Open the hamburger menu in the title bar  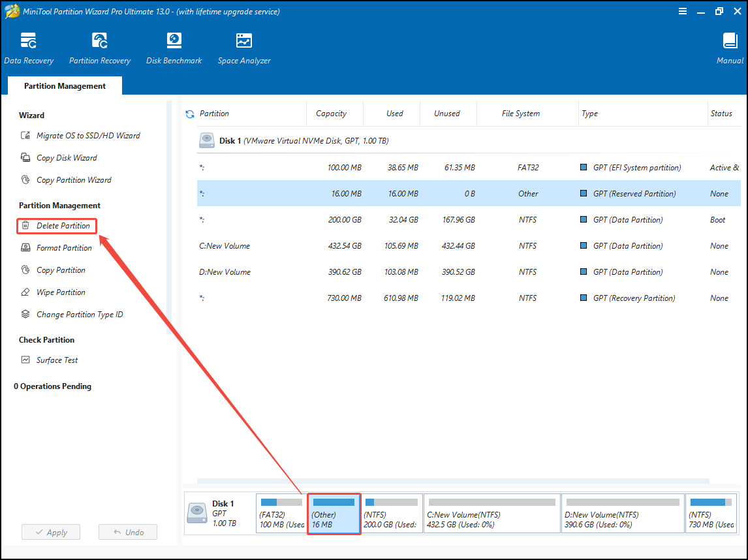pos(683,11)
